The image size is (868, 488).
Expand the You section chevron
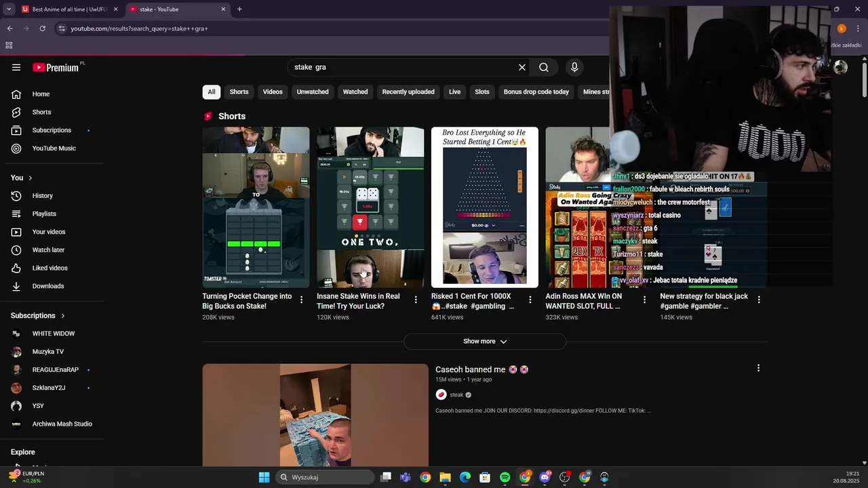tap(30, 178)
